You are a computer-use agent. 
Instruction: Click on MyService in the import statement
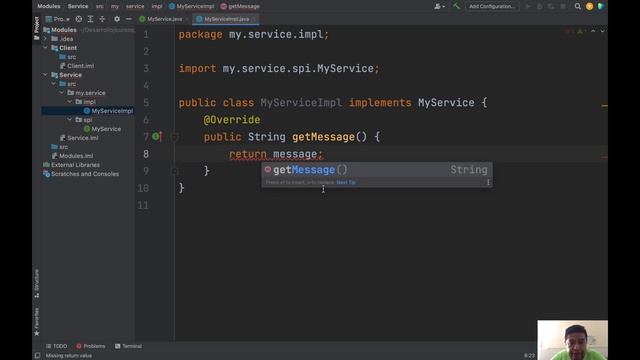coord(345,69)
